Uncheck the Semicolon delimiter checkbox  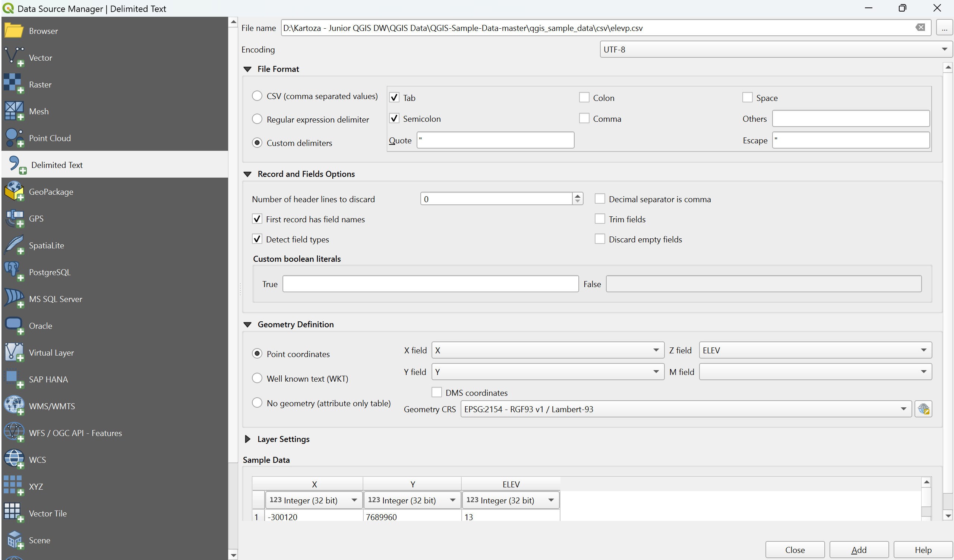click(394, 118)
